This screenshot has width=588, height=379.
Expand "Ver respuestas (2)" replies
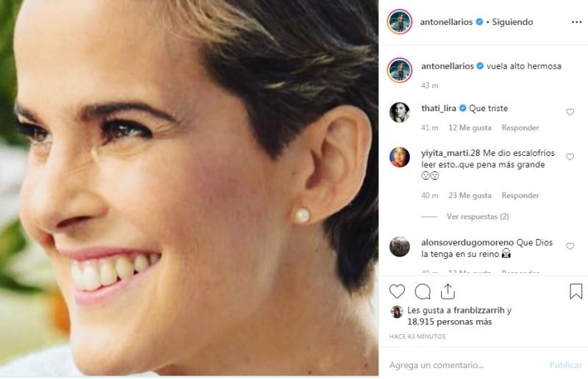pyautogui.click(x=478, y=216)
